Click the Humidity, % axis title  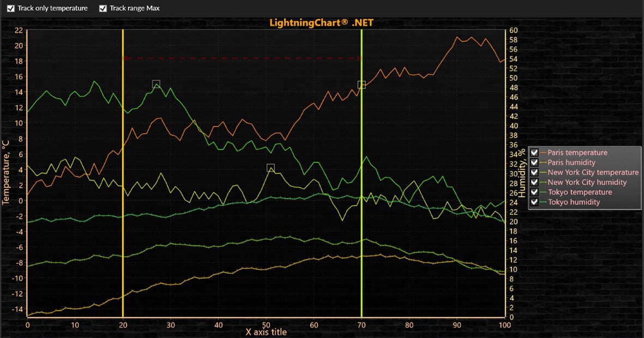click(x=522, y=173)
